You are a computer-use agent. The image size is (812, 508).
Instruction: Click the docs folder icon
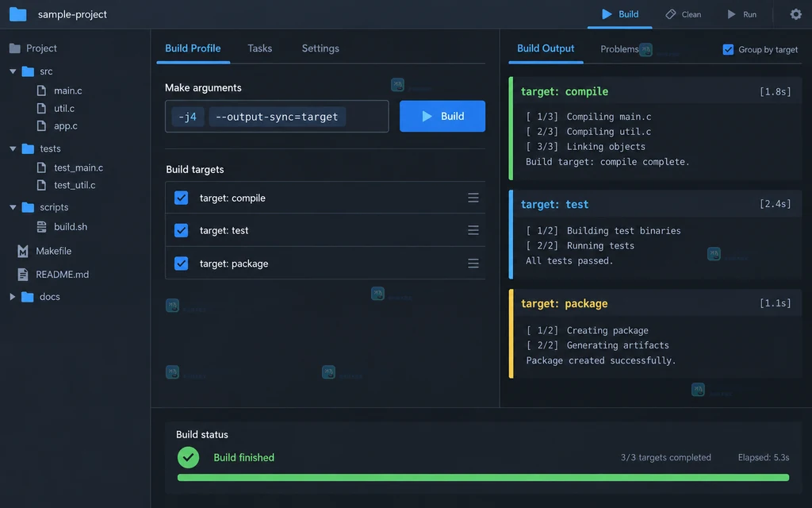(x=28, y=297)
